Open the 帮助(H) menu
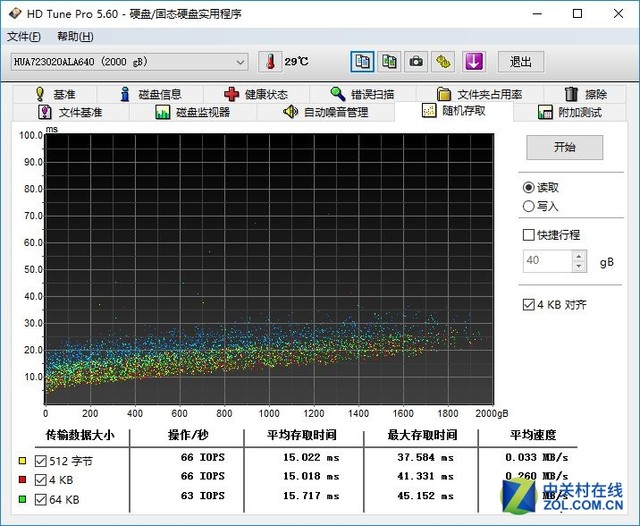The height and width of the screenshot is (526, 640). pyautogui.click(x=75, y=37)
